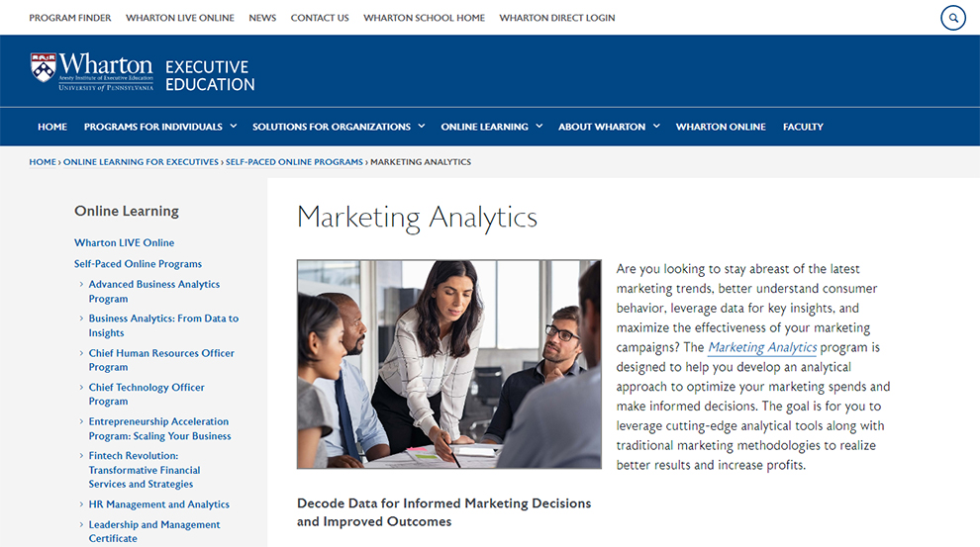Open Faculty nav item
This screenshot has width=980, height=547.
click(803, 127)
